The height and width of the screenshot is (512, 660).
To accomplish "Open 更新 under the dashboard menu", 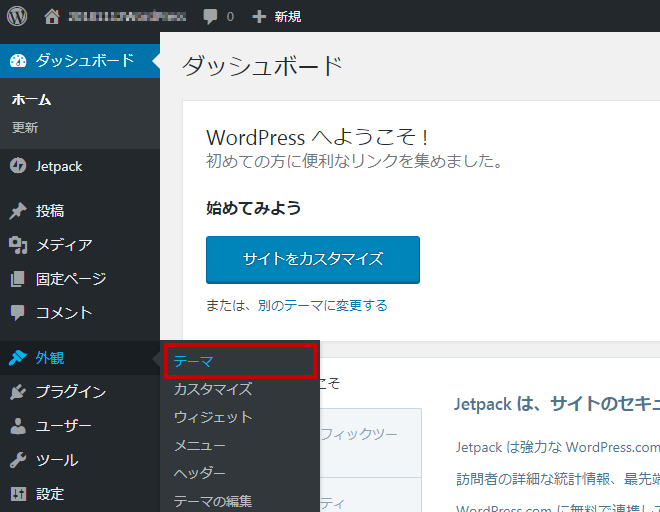I will pyautogui.click(x=25, y=128).
